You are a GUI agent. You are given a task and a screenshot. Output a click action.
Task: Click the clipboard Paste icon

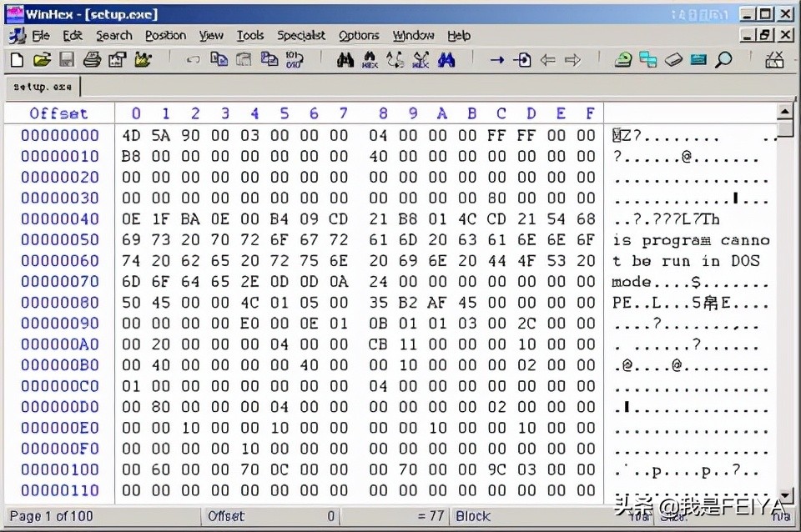tap(270, 60)
